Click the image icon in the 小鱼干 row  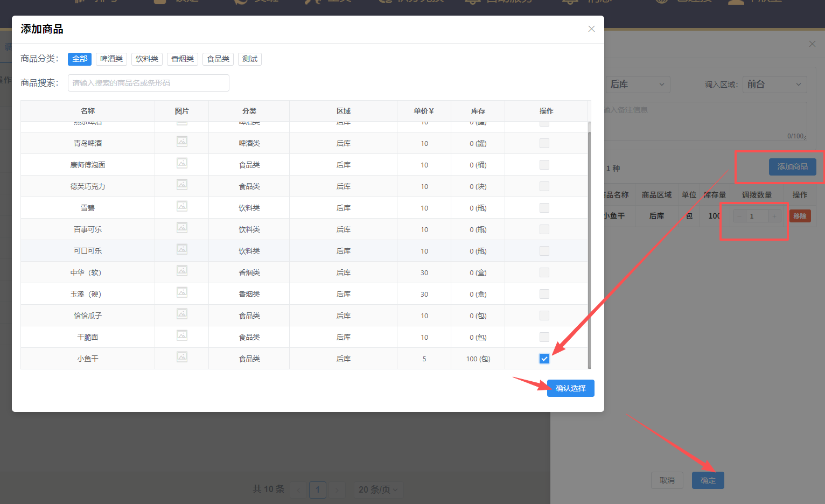click(182, 357)
